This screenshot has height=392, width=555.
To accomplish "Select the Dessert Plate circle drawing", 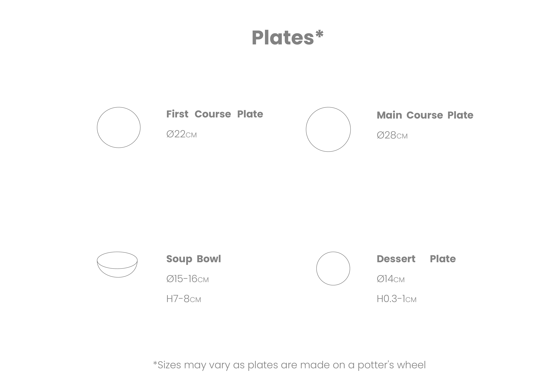I will [x=333, y=268].
